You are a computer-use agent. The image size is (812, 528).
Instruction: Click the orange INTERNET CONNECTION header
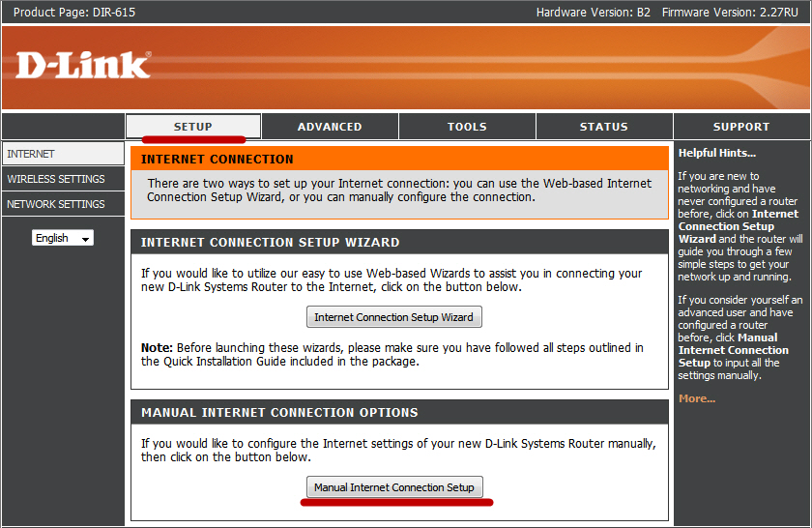tap(217, 159)
